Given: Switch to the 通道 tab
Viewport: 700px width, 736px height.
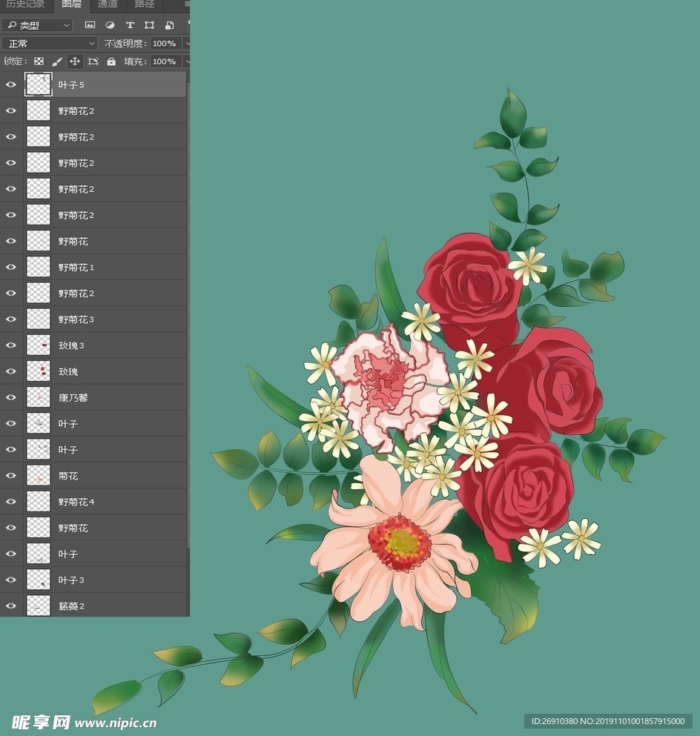Looking at the screenshot, I should (106, 5).
